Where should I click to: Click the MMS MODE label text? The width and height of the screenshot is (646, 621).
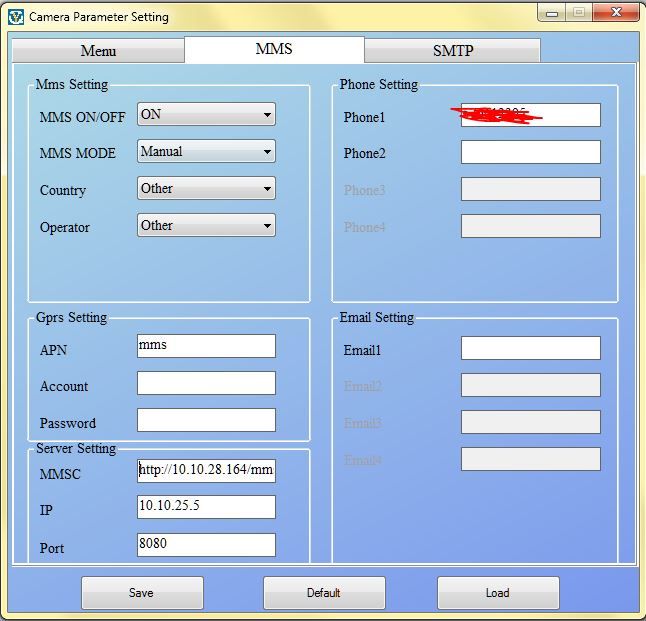(77, 153)
